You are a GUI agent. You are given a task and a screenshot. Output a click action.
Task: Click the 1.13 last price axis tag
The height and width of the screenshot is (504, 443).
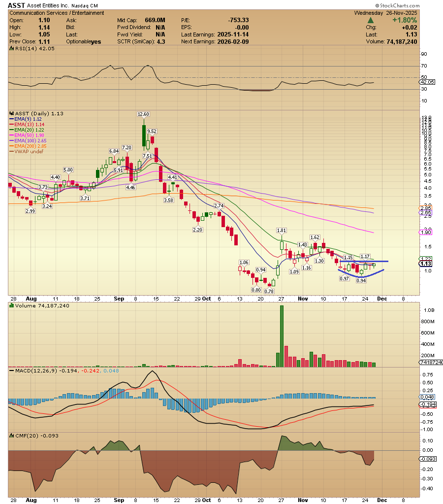425,264
